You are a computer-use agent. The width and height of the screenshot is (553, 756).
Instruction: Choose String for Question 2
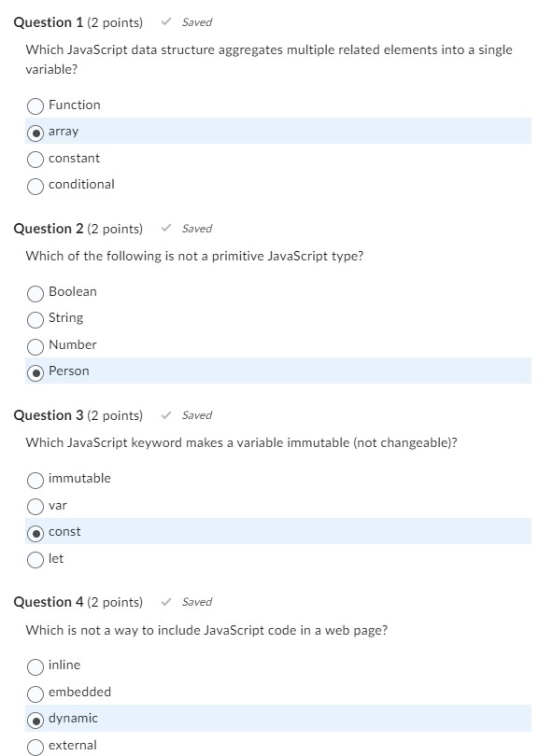point(35,318)
